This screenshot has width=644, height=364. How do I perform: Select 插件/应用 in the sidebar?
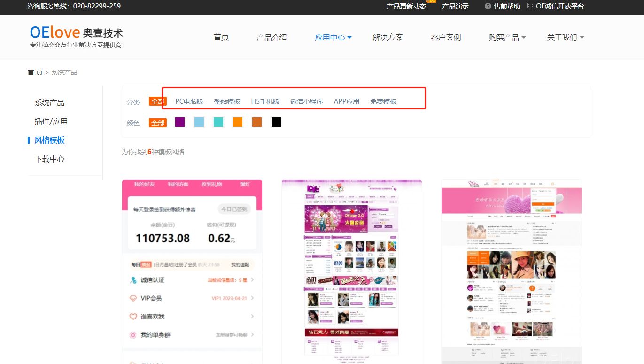click(x=51, y=121)
